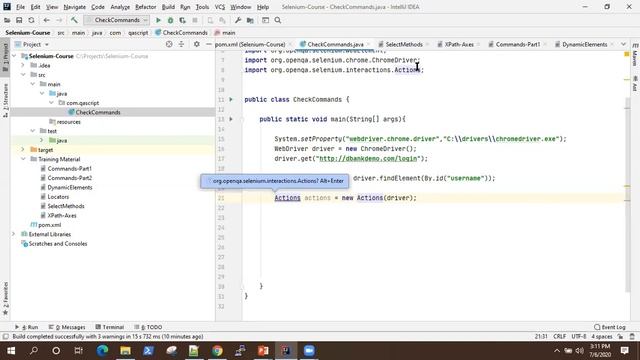
Task: Open Edge browser from the taskbar
Action: pos(102,351)
